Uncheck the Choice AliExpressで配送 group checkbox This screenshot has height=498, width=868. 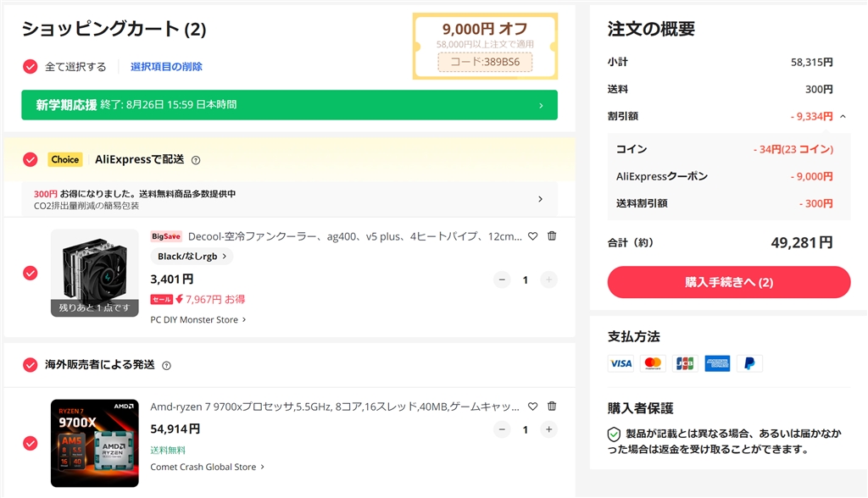30,159
